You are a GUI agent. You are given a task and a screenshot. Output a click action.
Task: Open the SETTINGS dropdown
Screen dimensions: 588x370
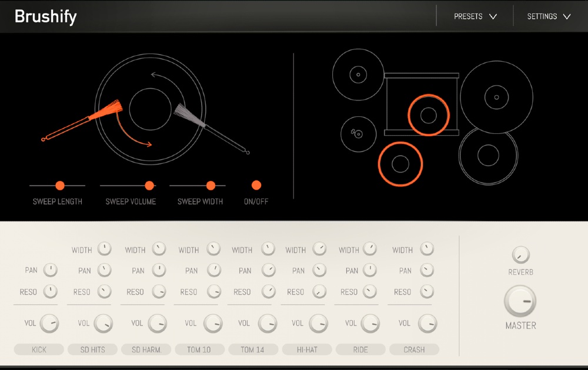click(548, 16)
